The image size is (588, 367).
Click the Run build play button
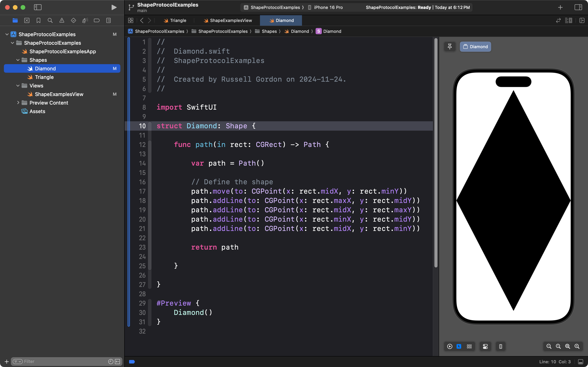114,7
